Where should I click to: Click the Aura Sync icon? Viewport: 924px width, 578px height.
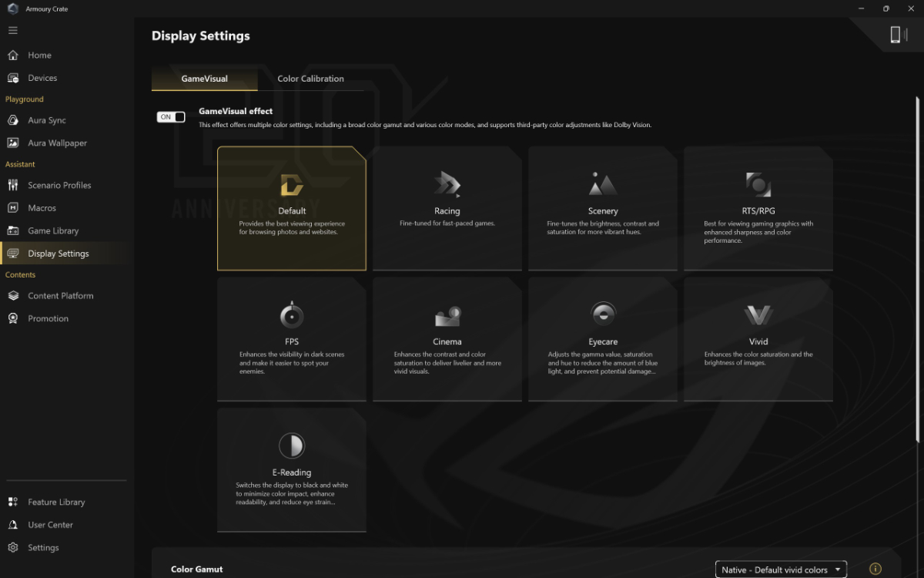coord(12,120)
